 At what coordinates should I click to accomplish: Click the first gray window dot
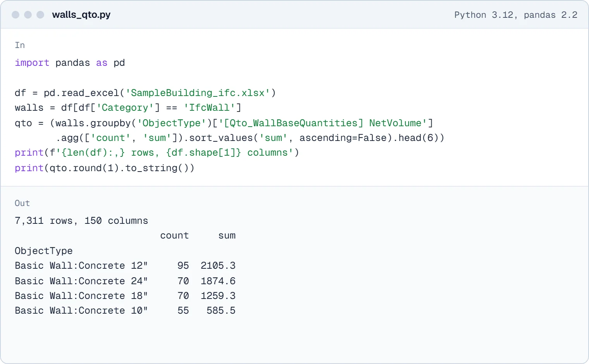[15, 15]
